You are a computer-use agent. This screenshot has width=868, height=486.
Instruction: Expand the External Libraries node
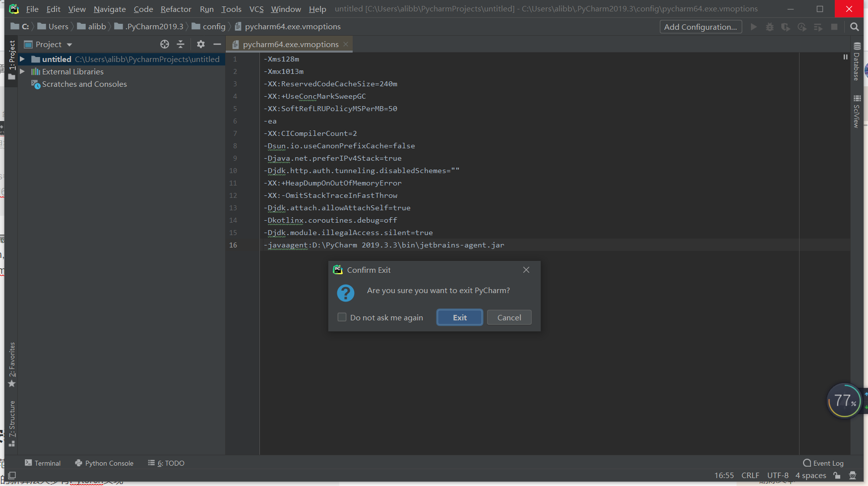(x=22, y=71)
